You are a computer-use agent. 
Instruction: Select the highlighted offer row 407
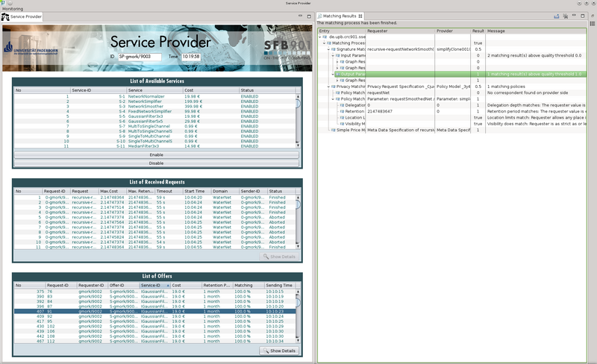(155, 312)
